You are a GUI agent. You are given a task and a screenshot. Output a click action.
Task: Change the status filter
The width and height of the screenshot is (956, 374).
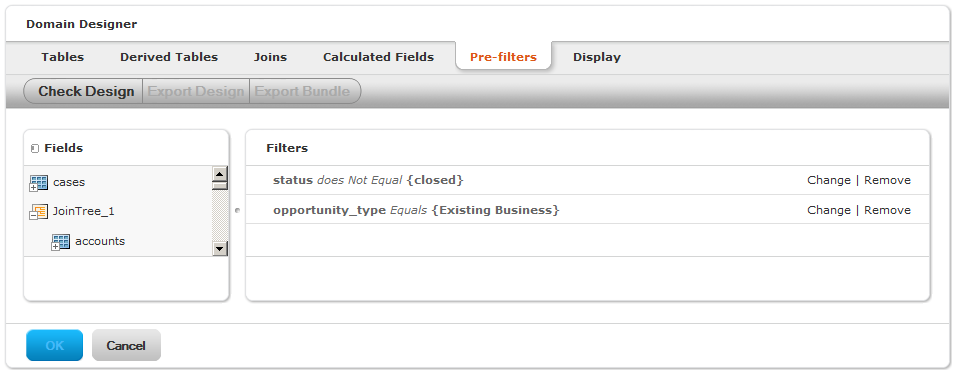point(829,180)
